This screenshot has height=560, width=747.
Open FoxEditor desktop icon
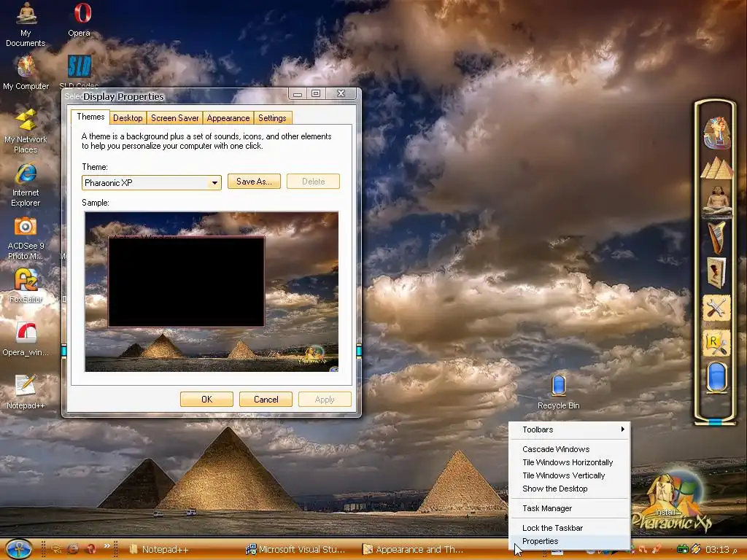pyautogui.click(x=26, y=286)
